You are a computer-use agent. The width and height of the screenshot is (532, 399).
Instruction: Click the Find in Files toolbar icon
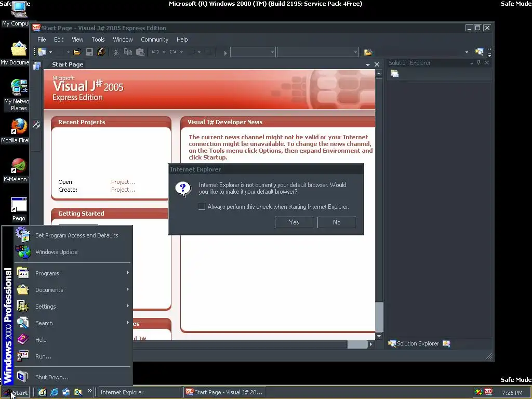(368, 52)
